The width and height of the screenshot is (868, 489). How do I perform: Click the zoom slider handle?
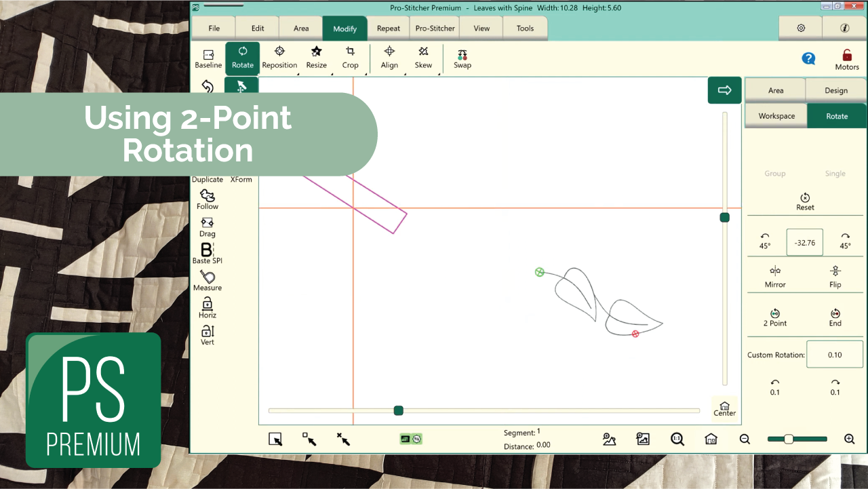click(x=789, y=439)
